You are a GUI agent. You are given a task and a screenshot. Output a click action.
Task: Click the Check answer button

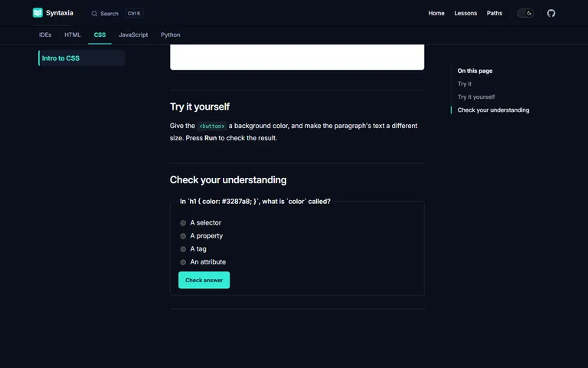tap(204, 280)
